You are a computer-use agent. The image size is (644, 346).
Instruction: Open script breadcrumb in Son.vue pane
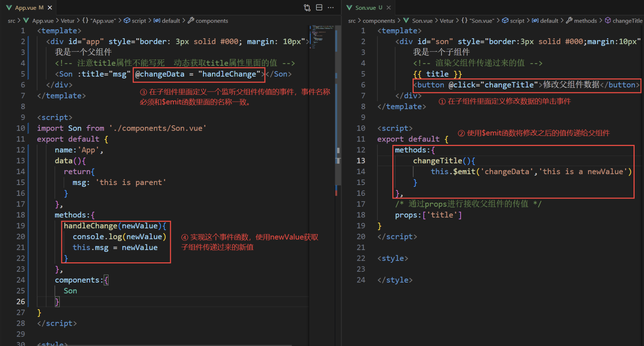[513, 21]
